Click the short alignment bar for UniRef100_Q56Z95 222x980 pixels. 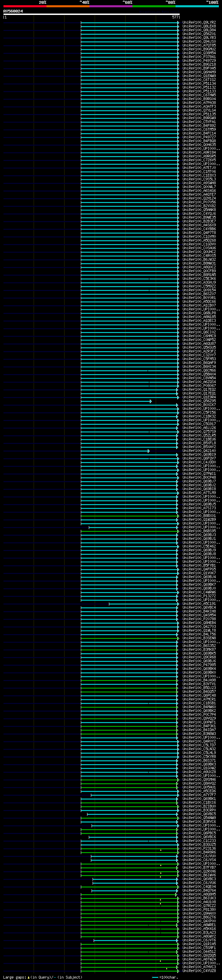click(x=116, y=401)
